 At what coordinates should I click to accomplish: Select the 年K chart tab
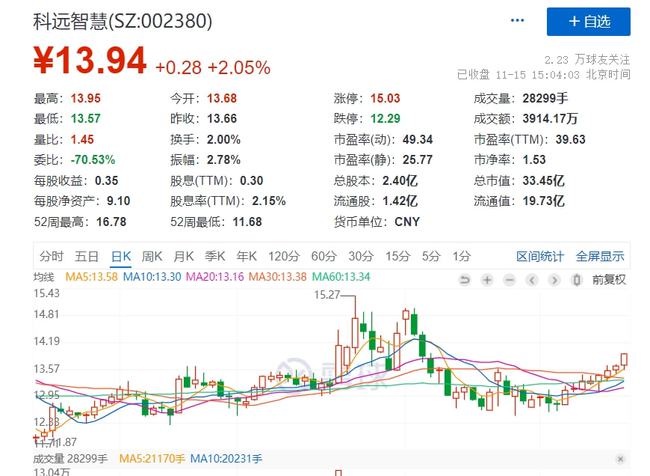pyautogui.click(x=246, y=256)
